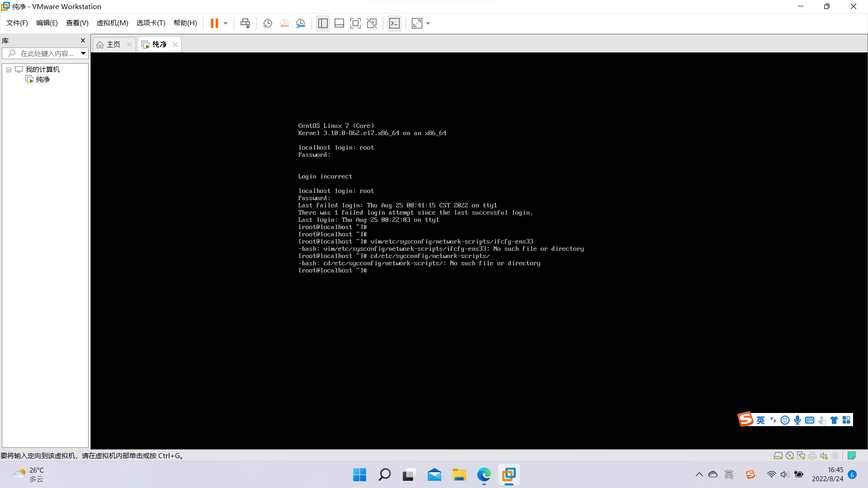This screenshot has width=868, height=488.
Task: Open the notification center badge
Action: point(852,474)
